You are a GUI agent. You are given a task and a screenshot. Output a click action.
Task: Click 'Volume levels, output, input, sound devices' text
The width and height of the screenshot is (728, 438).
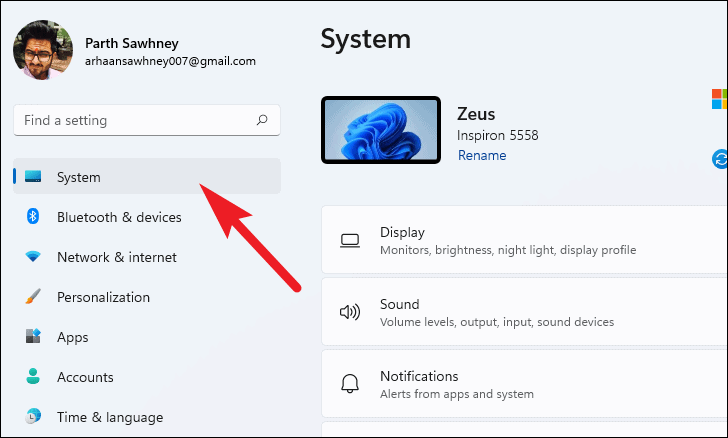497,322
